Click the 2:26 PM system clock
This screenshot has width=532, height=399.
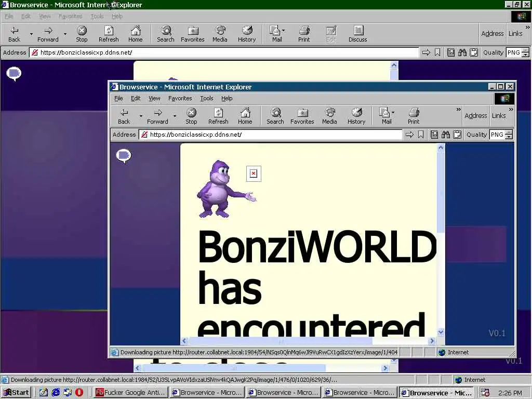[510, 393]
